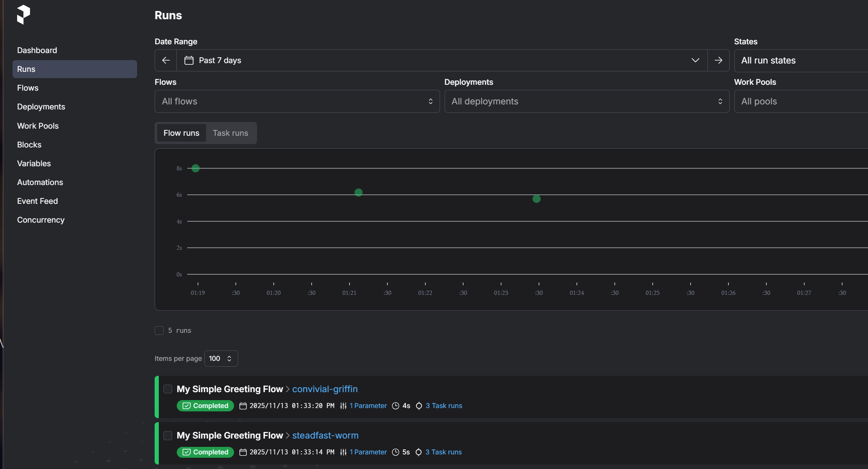Click the next date range arrow
The image size is (868, 469).
tap(718, 61)
